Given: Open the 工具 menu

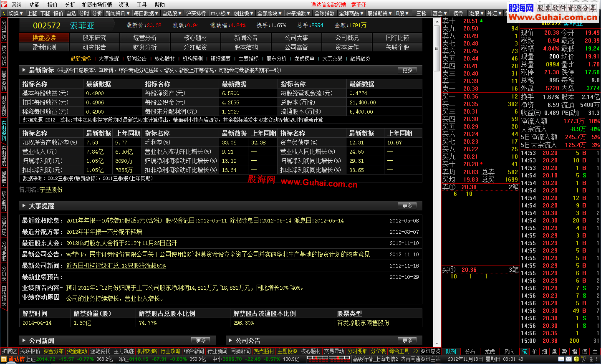Looking at the screenshot, I should (x=142, y=5).
